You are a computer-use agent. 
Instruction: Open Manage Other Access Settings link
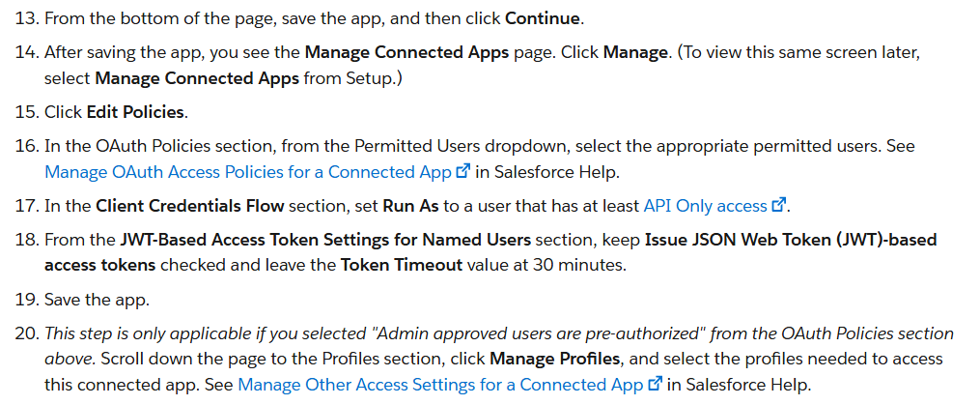pyautogui.click(x=440, y=385)
